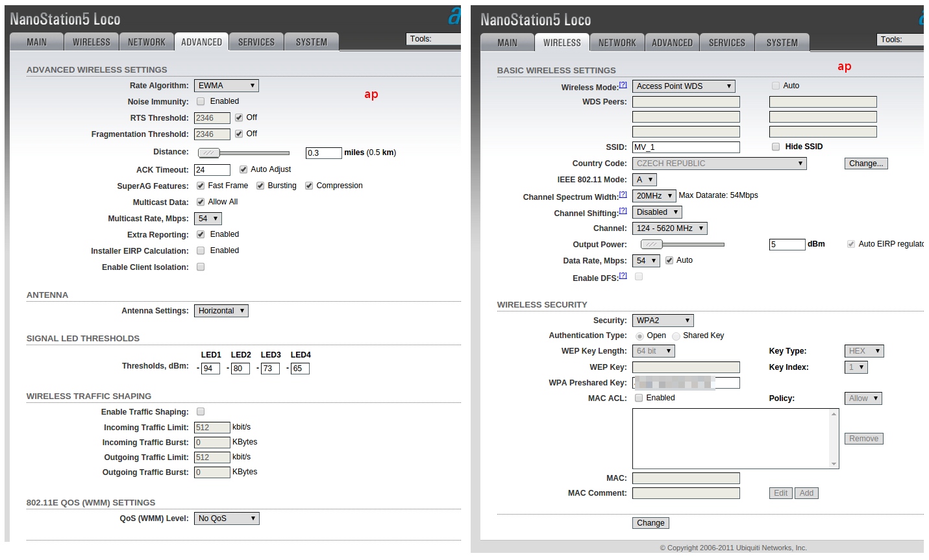Enable Traffic Shaping checkbox
This screenshot has height=560, width=929.
coord(201,411)
